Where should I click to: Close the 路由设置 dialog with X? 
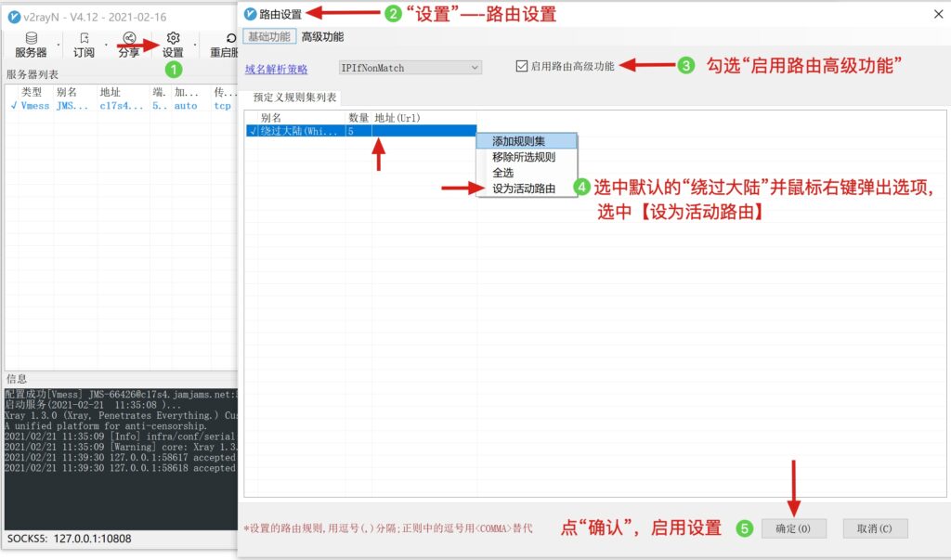pos(938,13)
